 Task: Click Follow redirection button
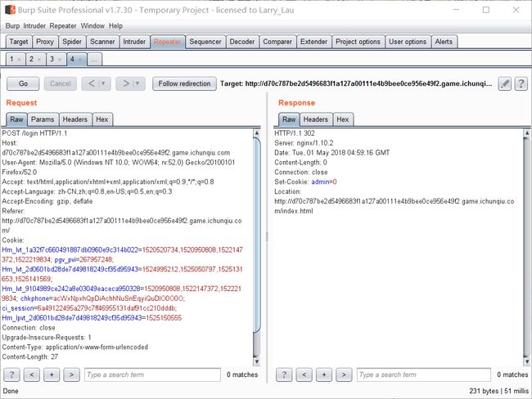(184, 83)
